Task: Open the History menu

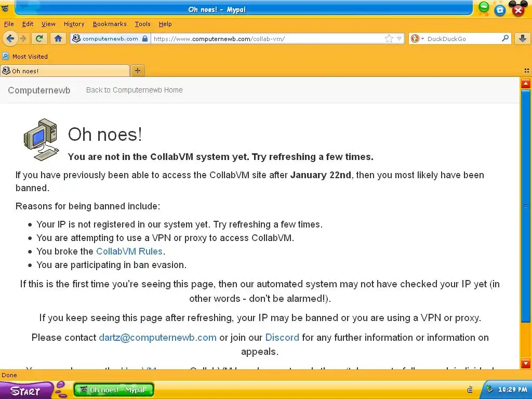Action: pyautogui.click(x=74, y=24)
